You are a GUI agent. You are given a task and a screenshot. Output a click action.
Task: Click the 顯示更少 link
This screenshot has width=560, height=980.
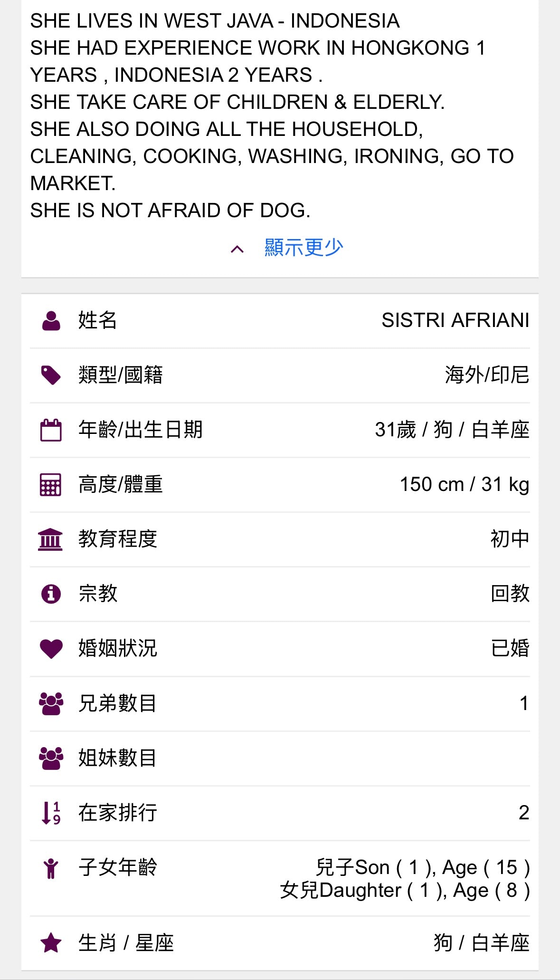point(304,248)
